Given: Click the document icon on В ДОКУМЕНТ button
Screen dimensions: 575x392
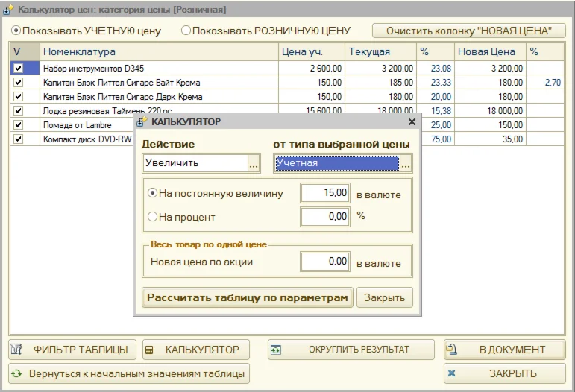Looking at the screenshot, I should (x=452, y=350).
